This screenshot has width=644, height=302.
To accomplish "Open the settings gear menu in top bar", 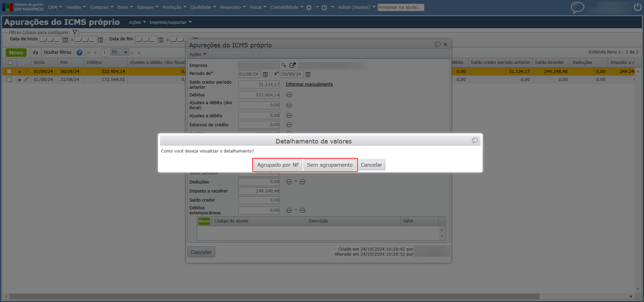I will pyautogui.click(x=309, y=7).
